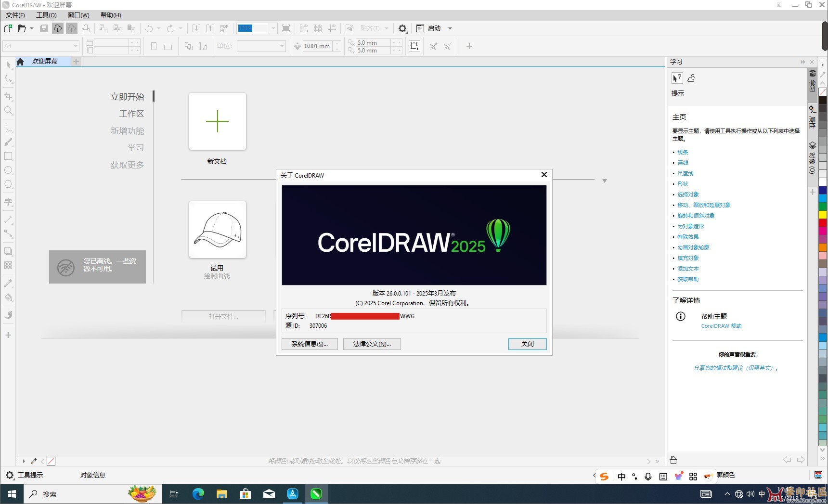828x504 pixels.
Task: Select the Ellipse tool in toolbox
Action: coord(8,170)
